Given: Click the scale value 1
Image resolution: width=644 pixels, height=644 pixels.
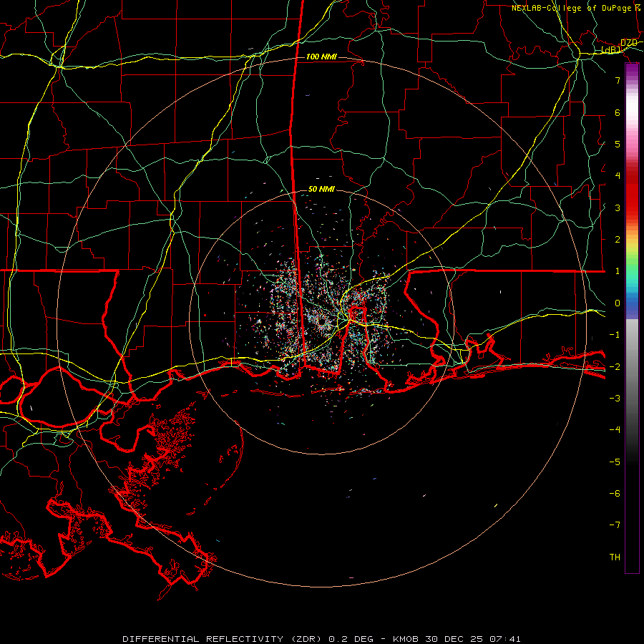Looking at the screenshot, I should 618,271.
